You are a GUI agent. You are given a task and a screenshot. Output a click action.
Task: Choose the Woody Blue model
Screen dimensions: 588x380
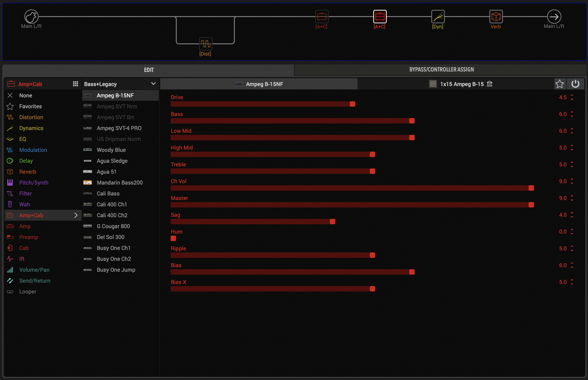tap(120, 150)
